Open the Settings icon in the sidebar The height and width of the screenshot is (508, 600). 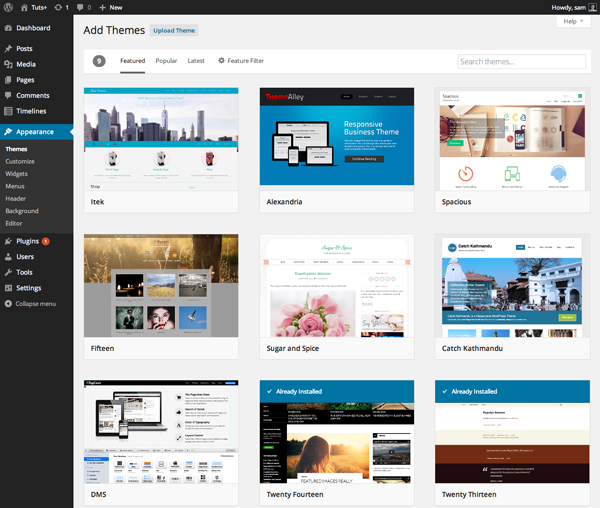[8, 288]
